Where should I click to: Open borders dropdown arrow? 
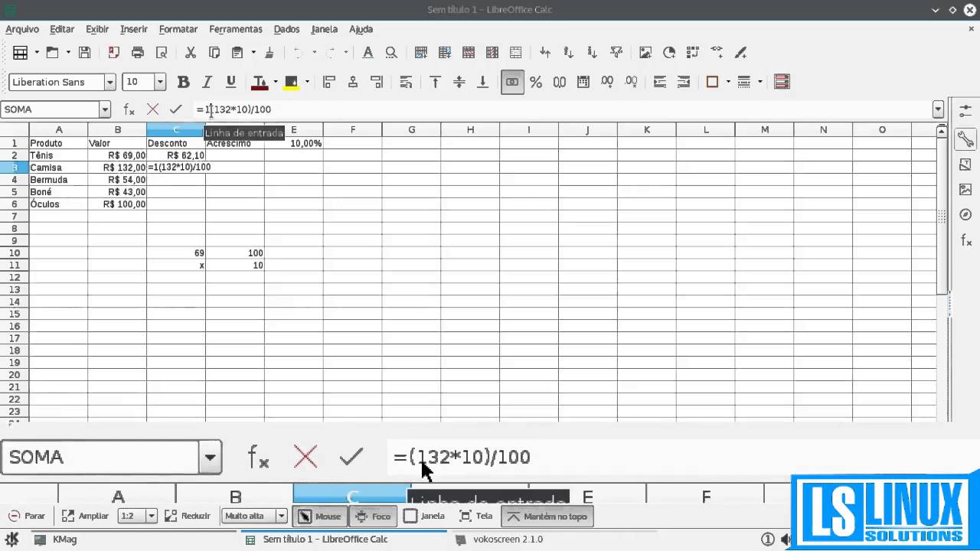click(728, 82)
